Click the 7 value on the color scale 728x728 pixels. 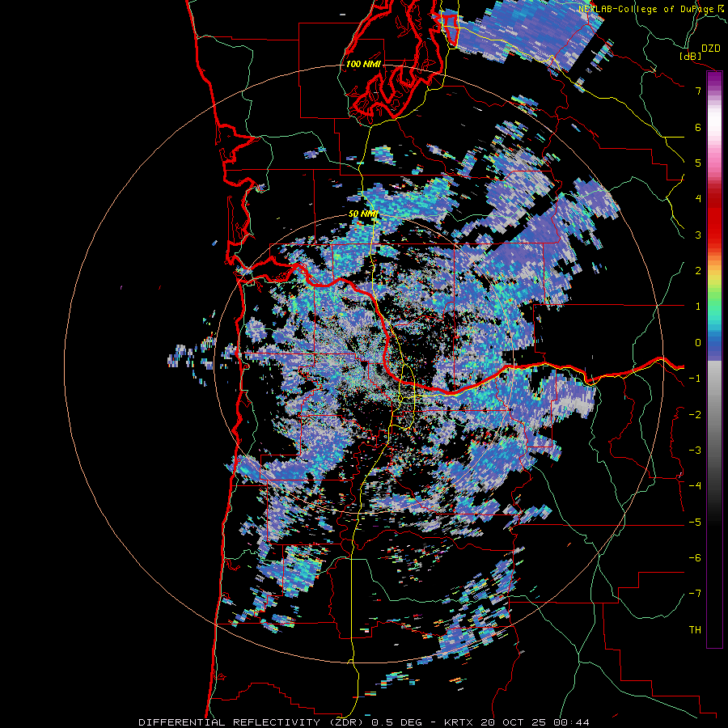pos(698,91)
